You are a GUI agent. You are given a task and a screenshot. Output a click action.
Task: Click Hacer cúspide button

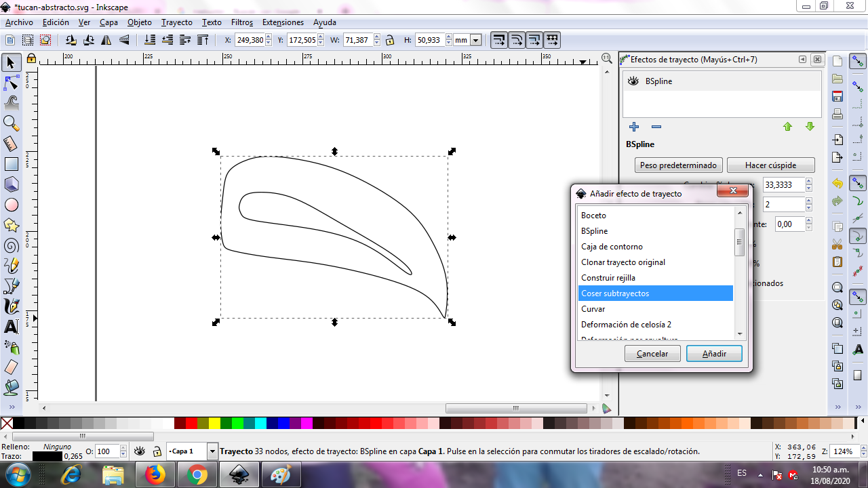[x=771, y=165]
